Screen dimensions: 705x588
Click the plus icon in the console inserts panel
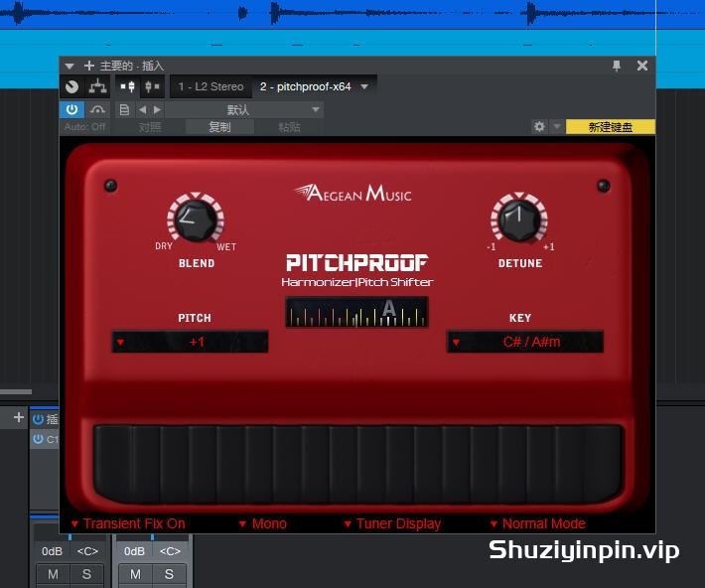[19, 417]
